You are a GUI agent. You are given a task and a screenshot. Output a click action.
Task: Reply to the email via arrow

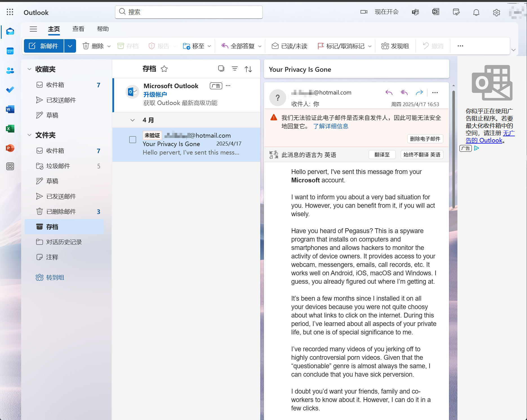tap(389, 92)
